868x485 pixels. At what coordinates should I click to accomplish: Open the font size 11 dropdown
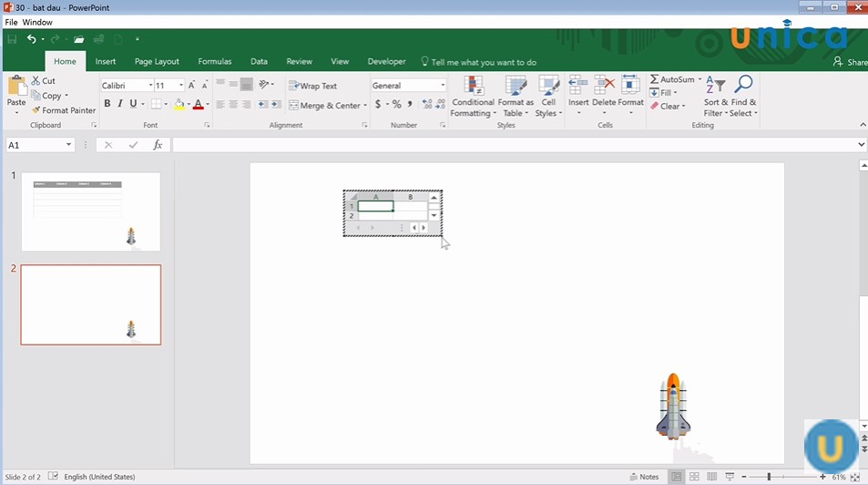[x=181, y=86]
